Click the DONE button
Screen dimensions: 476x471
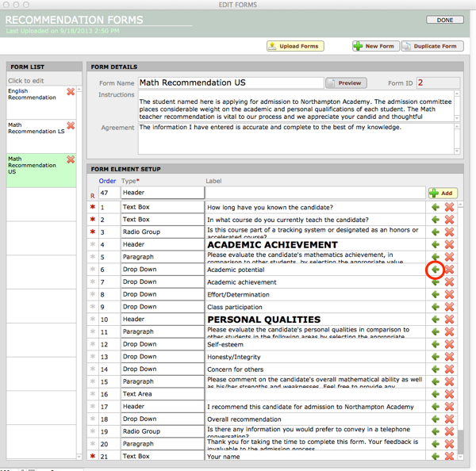pyautogui.click(x=445, y=19)
